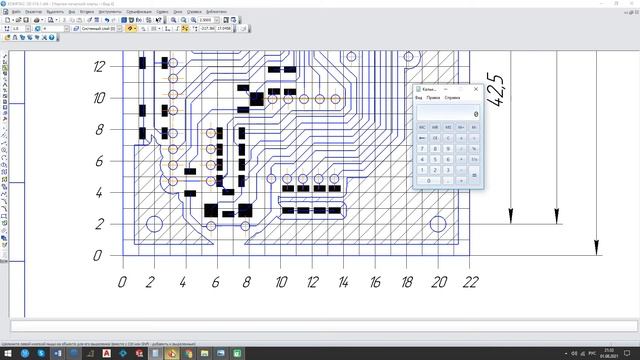640x360 pixels.
Task: Open the red A app in taskbar
Action: 107,353
